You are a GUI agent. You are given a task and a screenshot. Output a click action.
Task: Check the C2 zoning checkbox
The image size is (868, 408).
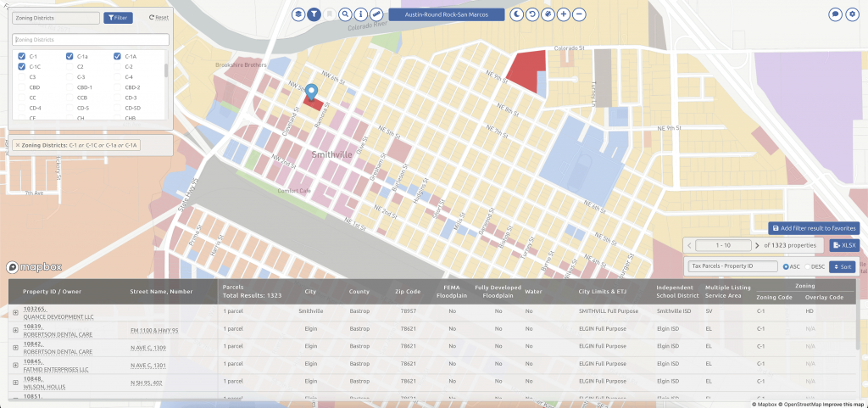pos(70,66)
